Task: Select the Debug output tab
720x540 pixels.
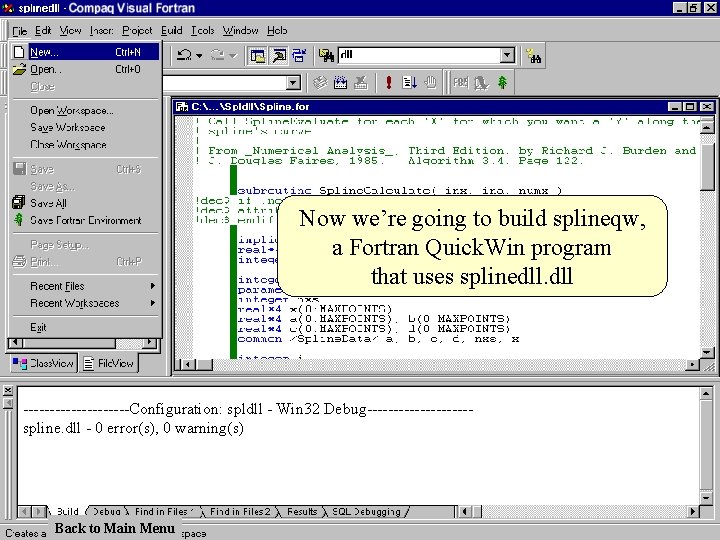Action: click(107, 512)
